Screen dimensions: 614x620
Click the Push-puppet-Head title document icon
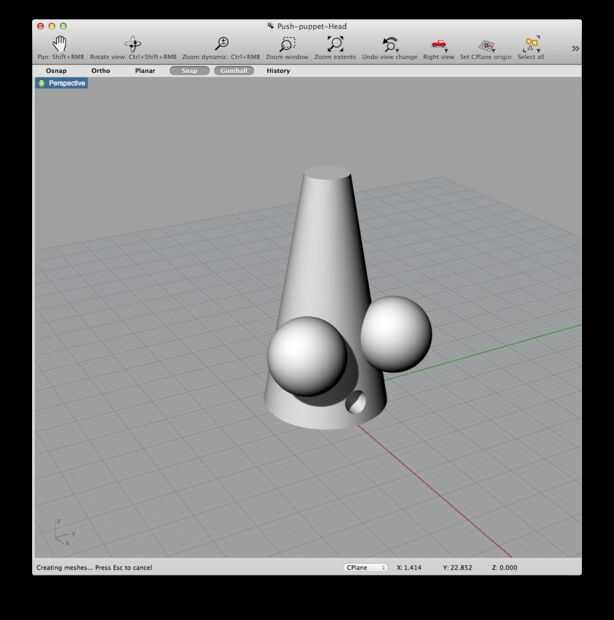270,26
